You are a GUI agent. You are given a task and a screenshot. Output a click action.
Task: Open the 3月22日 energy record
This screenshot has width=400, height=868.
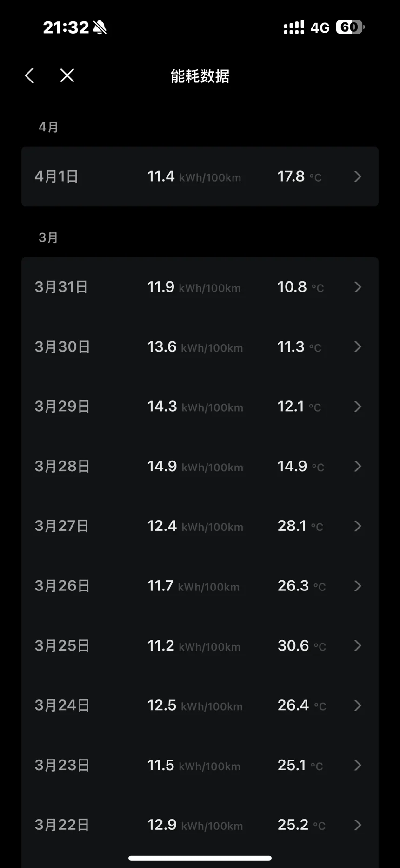[200, 825]
